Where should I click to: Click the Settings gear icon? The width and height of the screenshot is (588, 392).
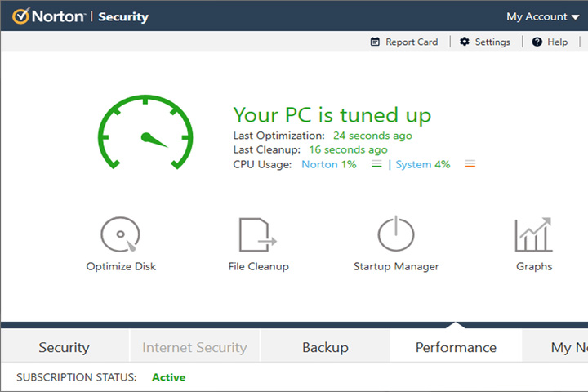click(464, 42)
